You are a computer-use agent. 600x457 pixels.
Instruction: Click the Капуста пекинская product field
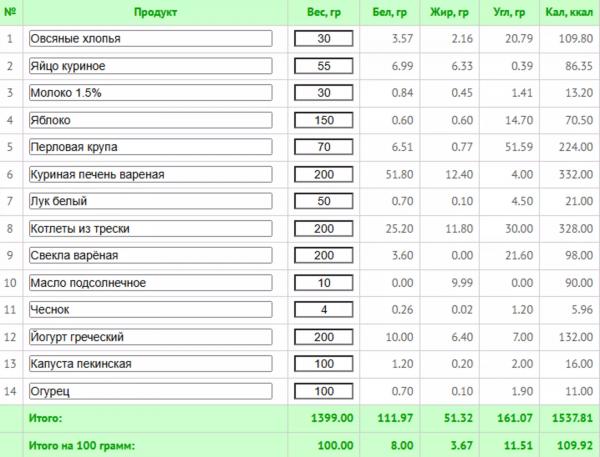[150, 364]
